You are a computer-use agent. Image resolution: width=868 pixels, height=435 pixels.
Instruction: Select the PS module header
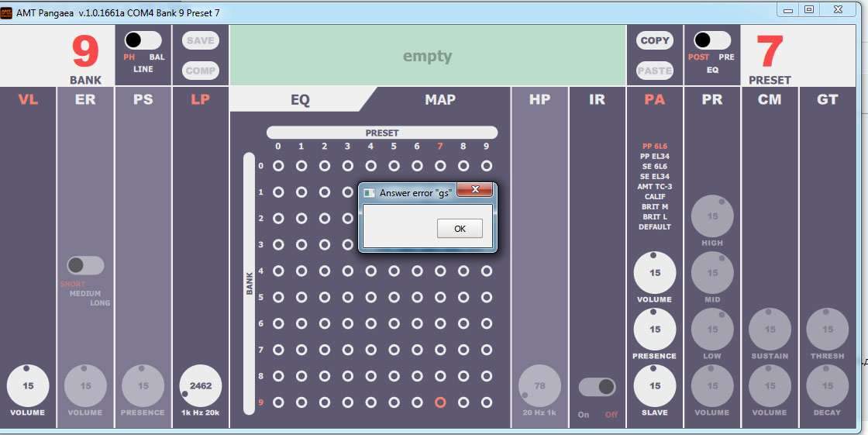pos(143,100)
